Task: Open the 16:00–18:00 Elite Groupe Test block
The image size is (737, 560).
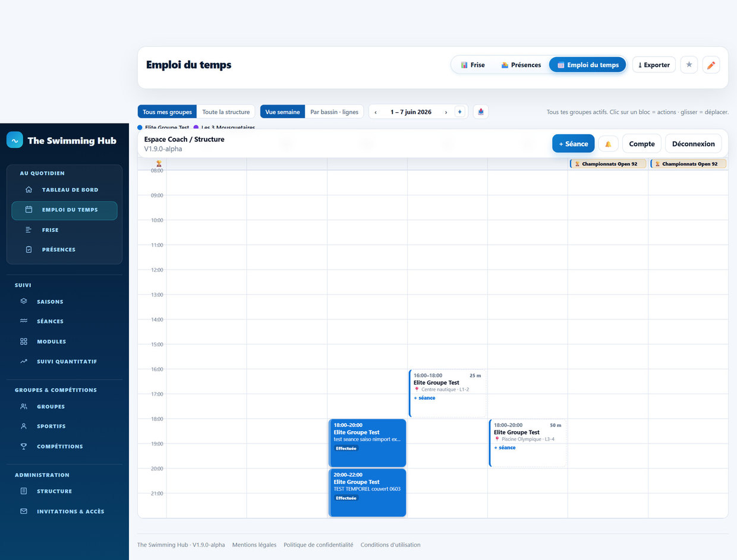Action: [448, 393]
